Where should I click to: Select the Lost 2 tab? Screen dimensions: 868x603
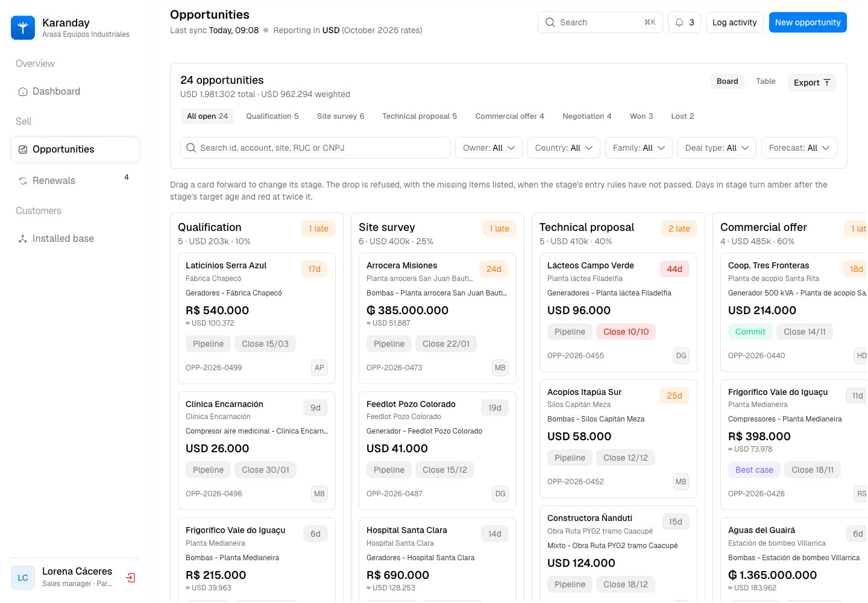pyautogui.click(x=682, y=116)
